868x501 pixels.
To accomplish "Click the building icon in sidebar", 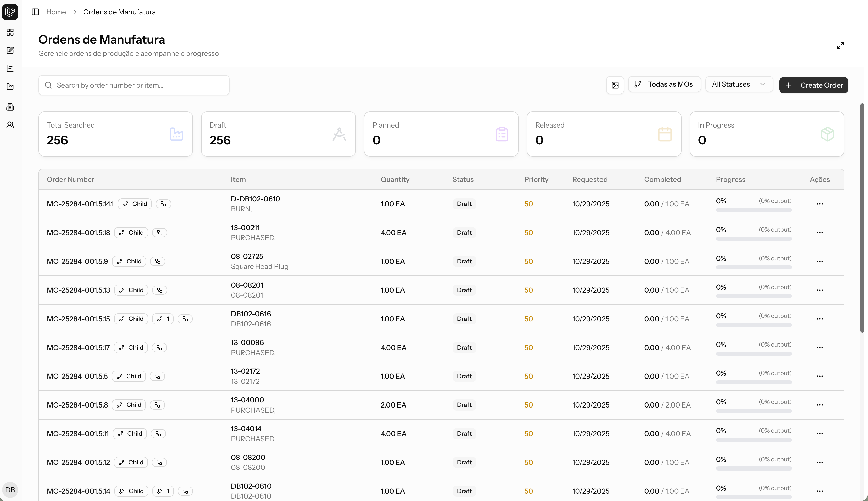I will pos(10,107).
